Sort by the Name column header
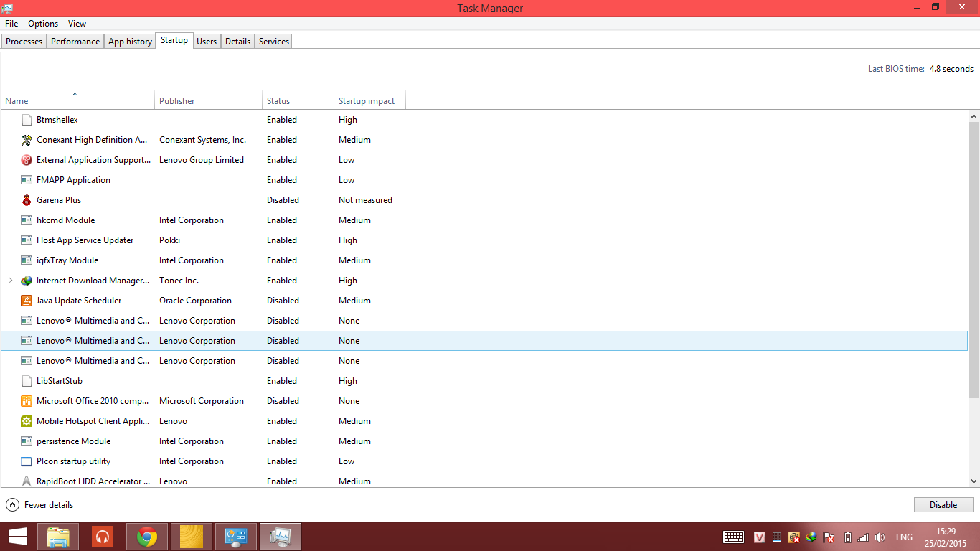980x551 pixels. (x=77, y=101)
